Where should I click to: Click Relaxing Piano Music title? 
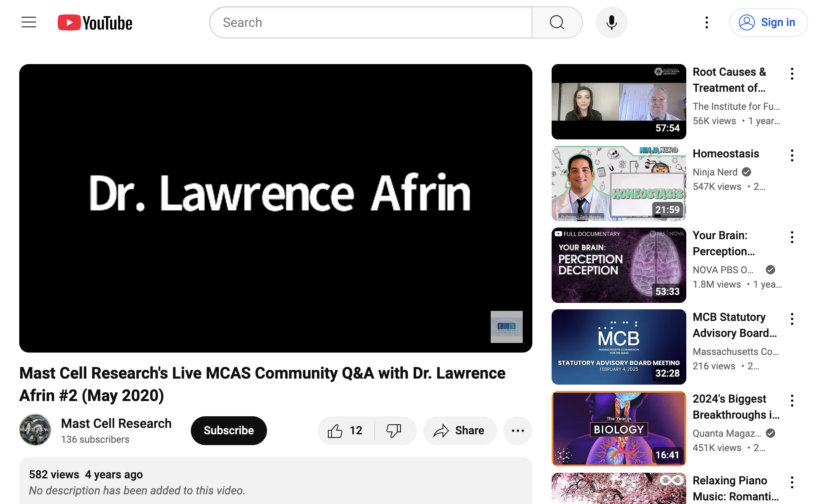coord(736,488)
